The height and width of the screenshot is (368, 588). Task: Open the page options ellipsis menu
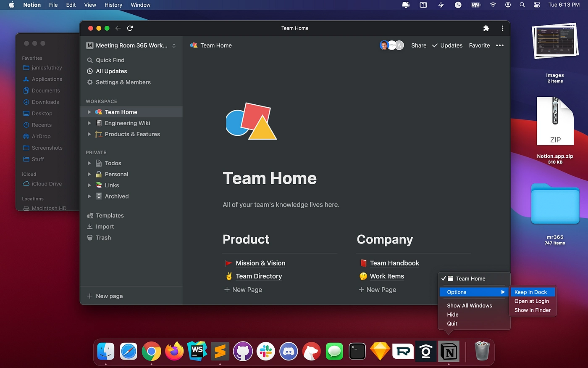tap(499, 45)
